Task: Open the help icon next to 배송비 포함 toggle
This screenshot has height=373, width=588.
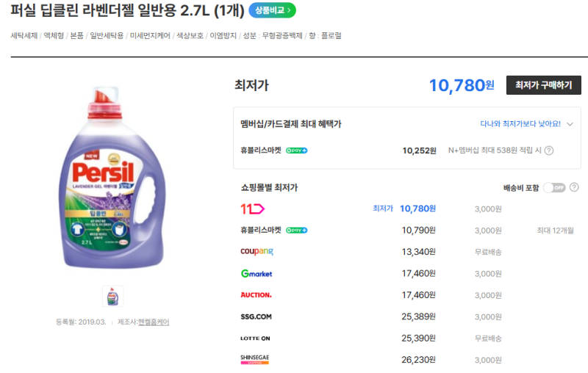Action: click(x=574, y=187)
